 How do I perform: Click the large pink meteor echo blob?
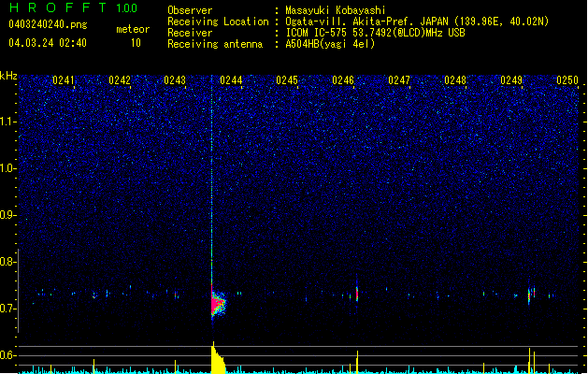[x=218, y=304]
